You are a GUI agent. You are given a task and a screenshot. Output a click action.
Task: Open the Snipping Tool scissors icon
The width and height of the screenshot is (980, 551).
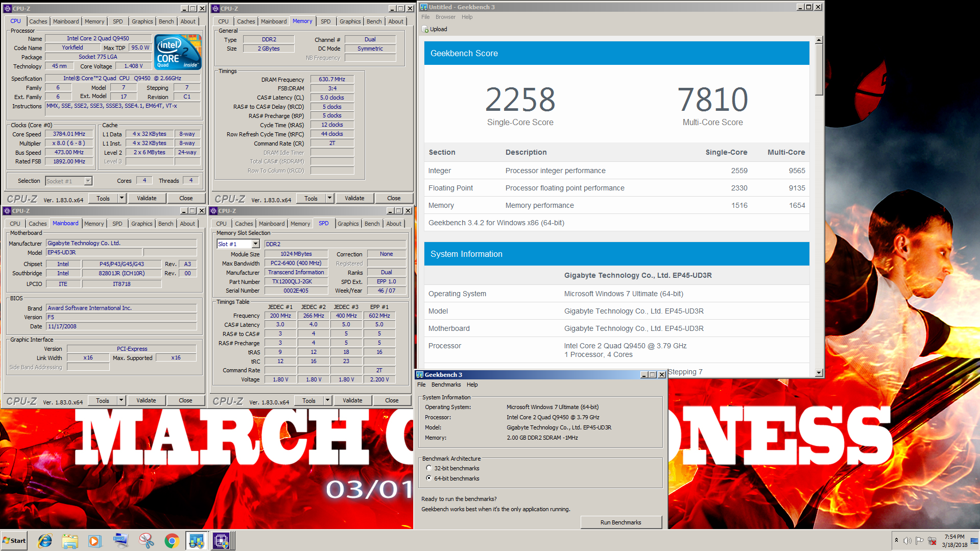(146, 541)
